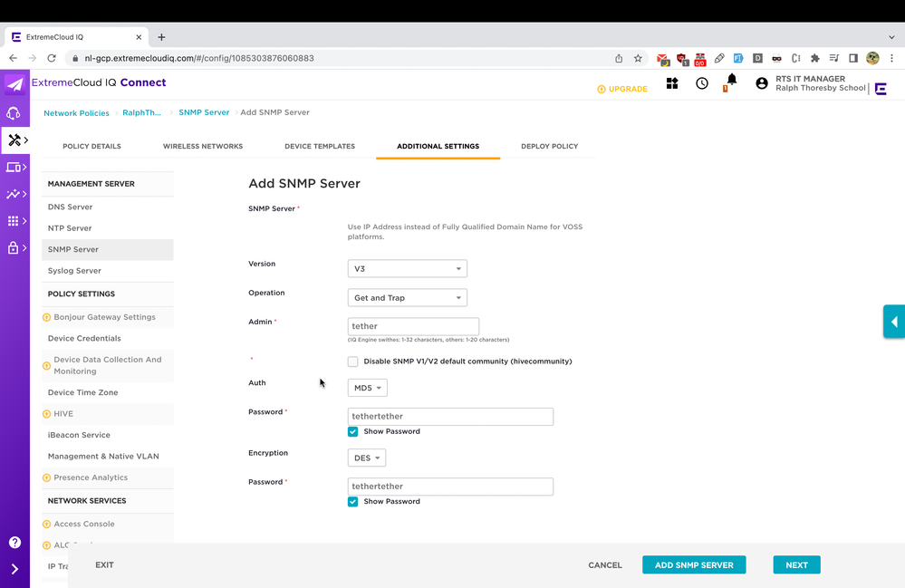Open the apps grid icon in header

click(672, 83)
